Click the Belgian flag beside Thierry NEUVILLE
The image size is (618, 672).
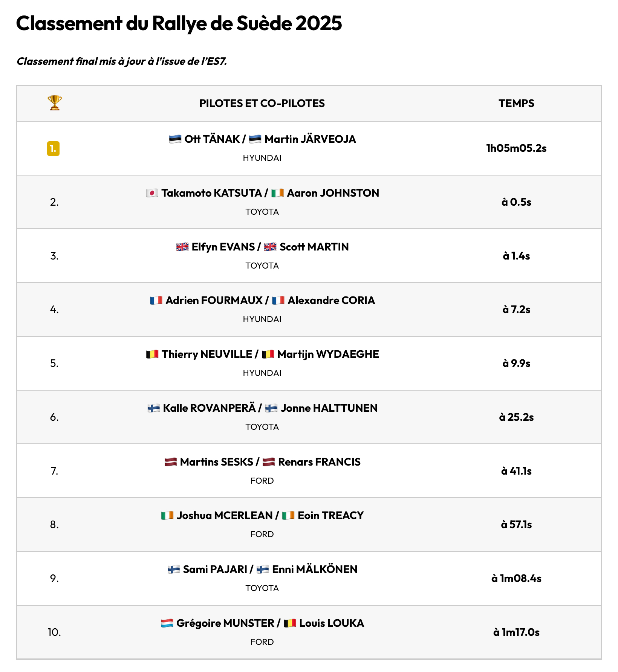click(152, 354)
